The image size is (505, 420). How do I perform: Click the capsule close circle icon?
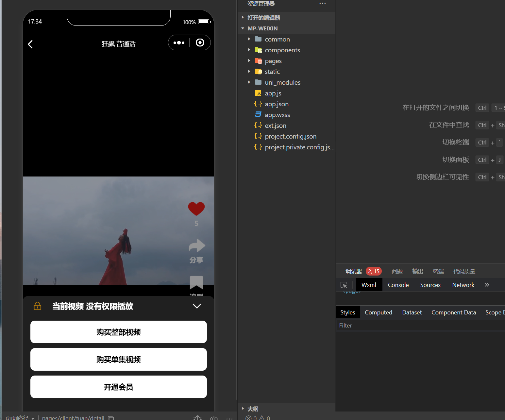pyautogui.click(x=200, y=43)
